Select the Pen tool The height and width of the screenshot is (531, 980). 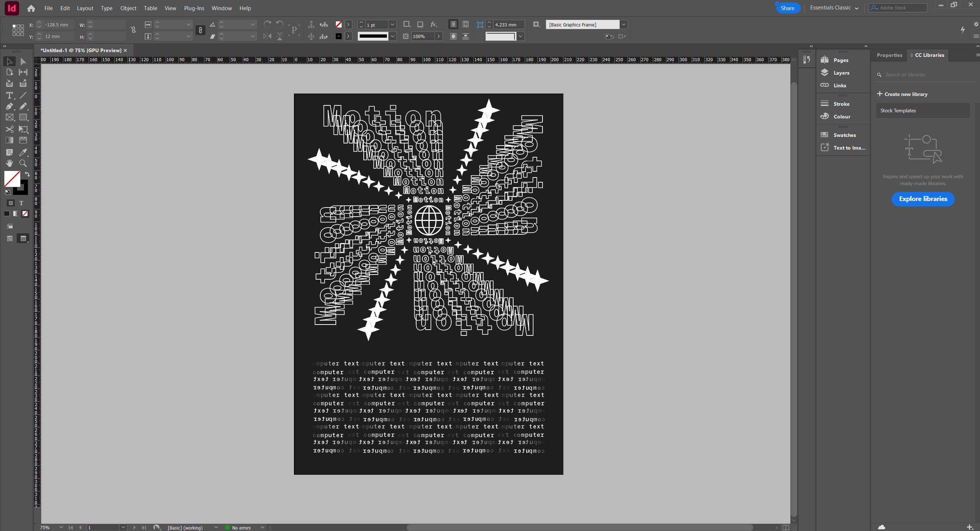(9, 106)
